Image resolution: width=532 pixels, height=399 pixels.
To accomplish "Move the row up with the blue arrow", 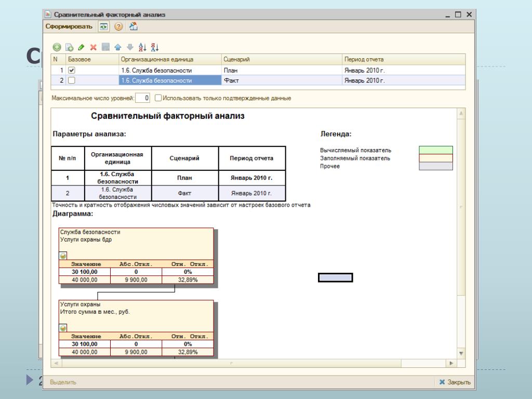I will [118, 47].
